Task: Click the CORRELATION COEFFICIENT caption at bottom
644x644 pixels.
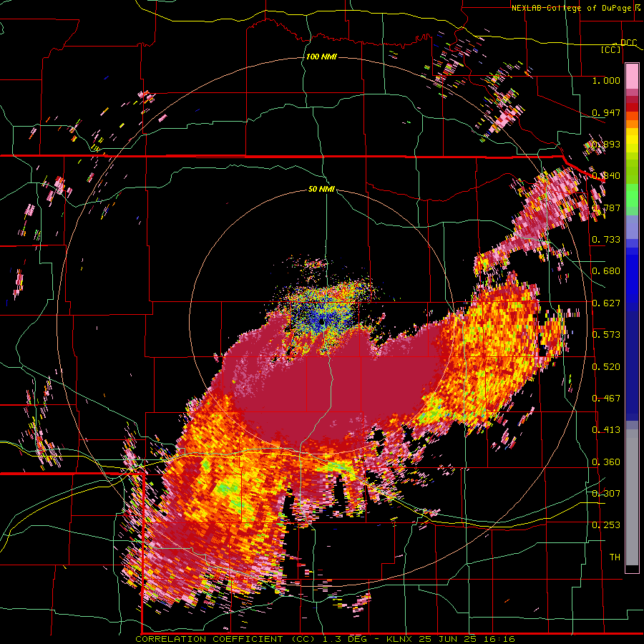Action: [225, 639]
